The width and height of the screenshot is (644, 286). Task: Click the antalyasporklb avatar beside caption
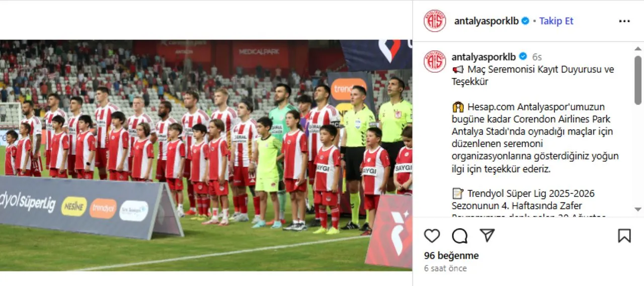[x=435, y=61]
